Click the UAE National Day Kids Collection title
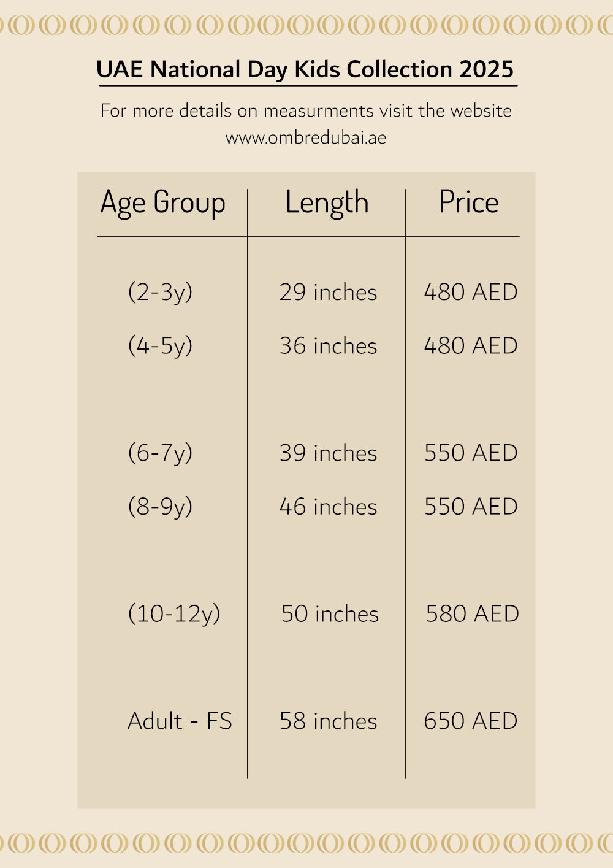 click(305, 69)
